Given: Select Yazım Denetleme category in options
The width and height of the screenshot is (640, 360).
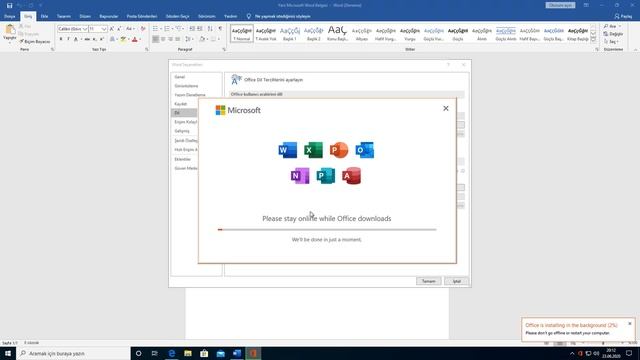Looking at the screenshot, I should [x=190, y=95].
